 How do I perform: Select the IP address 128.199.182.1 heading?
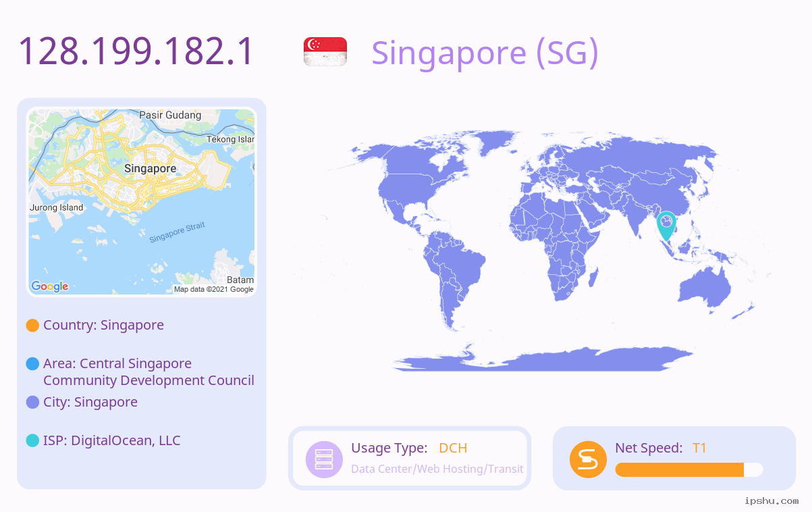pos(136,52)
